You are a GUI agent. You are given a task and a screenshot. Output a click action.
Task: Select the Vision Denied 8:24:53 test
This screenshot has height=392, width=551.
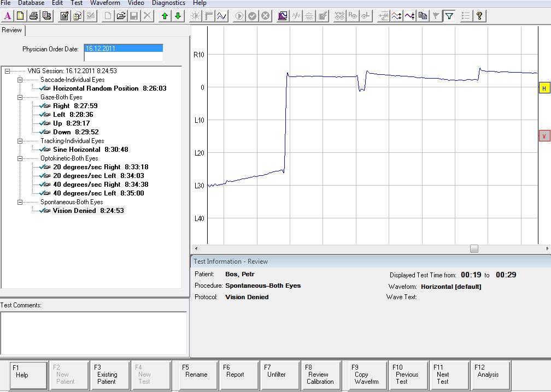(88, 211)
